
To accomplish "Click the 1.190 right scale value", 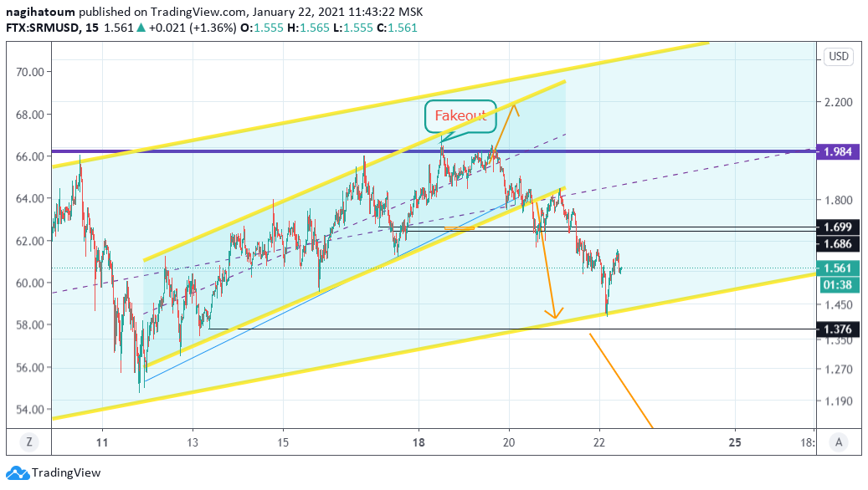I will pos(839,401).
